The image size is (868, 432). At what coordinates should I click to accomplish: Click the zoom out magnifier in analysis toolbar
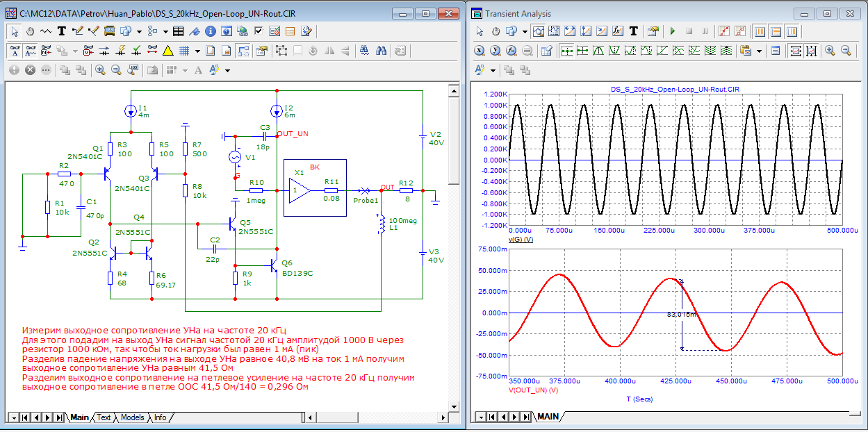click(x=846, y=51)
